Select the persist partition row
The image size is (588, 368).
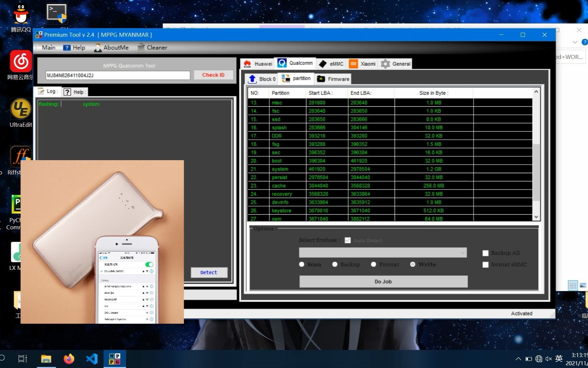390,178
